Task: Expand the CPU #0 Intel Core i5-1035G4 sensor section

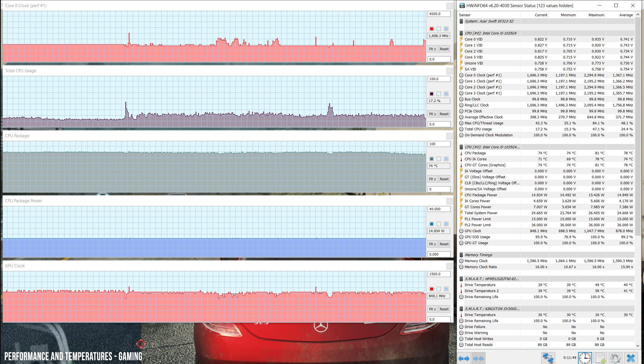Action: [492, 147]
